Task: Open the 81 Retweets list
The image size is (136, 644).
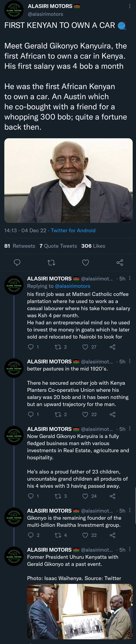Action: (20, 246)
